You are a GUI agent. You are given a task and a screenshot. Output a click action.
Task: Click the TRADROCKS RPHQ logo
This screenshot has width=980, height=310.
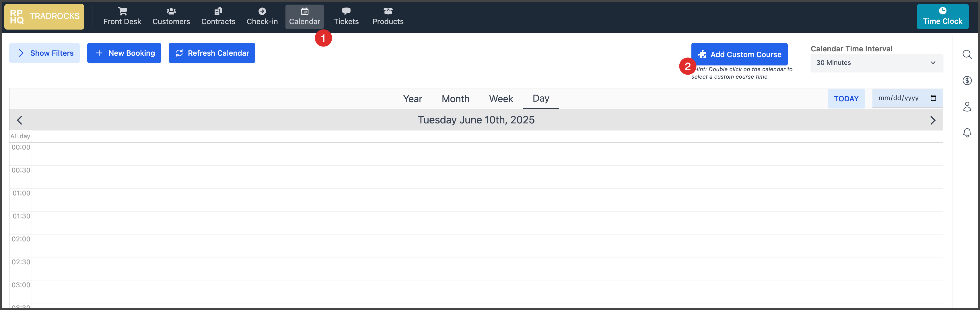[x=44, y=16]
